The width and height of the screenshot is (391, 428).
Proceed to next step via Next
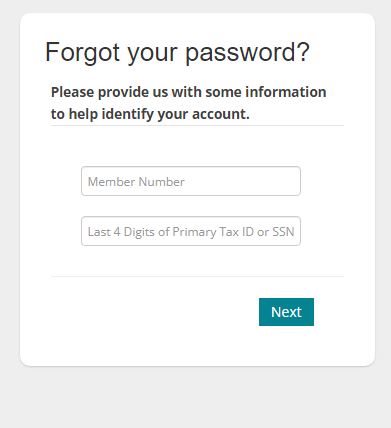(x=286, y=312)
